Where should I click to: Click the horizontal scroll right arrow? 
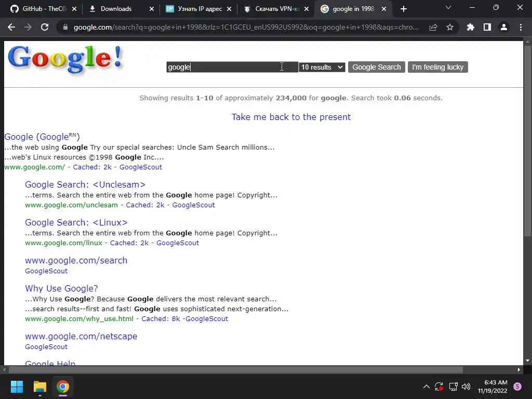[x=519, y=369]
